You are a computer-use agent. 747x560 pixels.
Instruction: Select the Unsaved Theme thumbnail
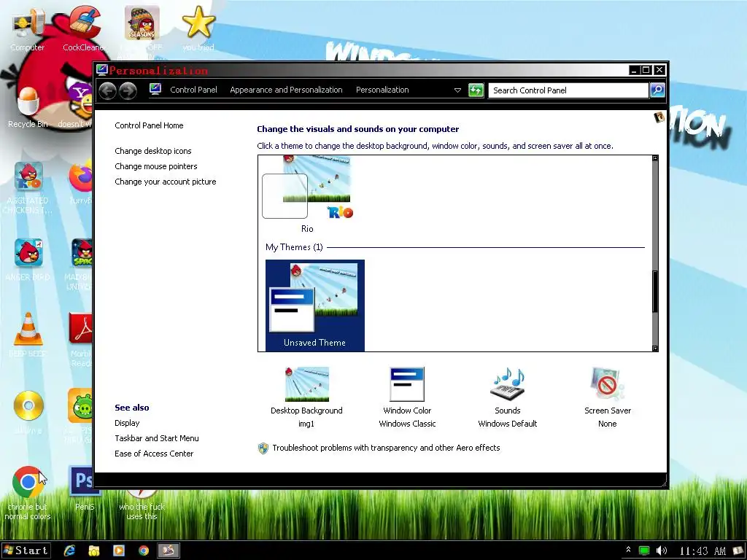(315, 306)
